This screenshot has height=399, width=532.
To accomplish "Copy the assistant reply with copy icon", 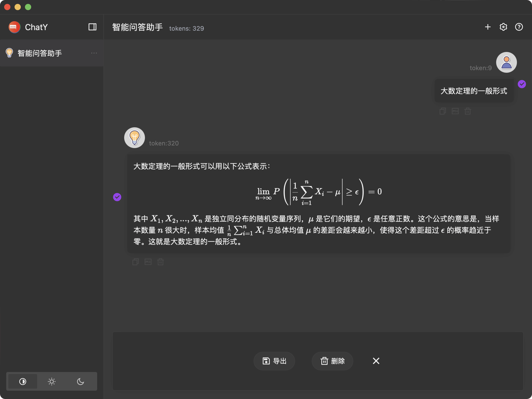I will [136, 262].
